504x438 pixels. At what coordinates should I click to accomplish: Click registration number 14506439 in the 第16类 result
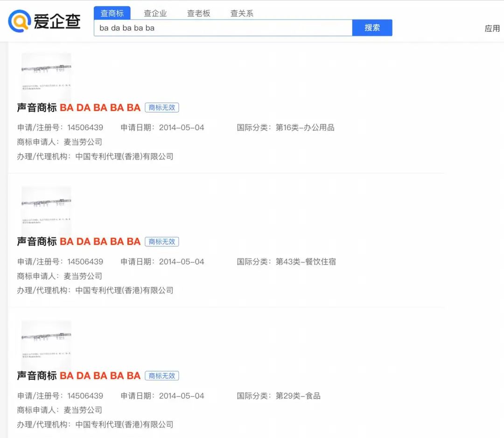pos(85,127)
